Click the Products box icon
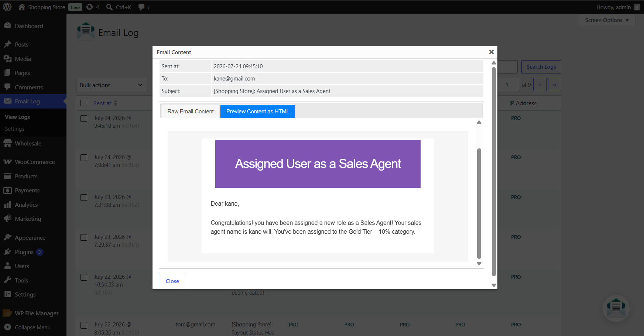Image resolution: width=644 pixels, height=336 pixels. (7, 176)
